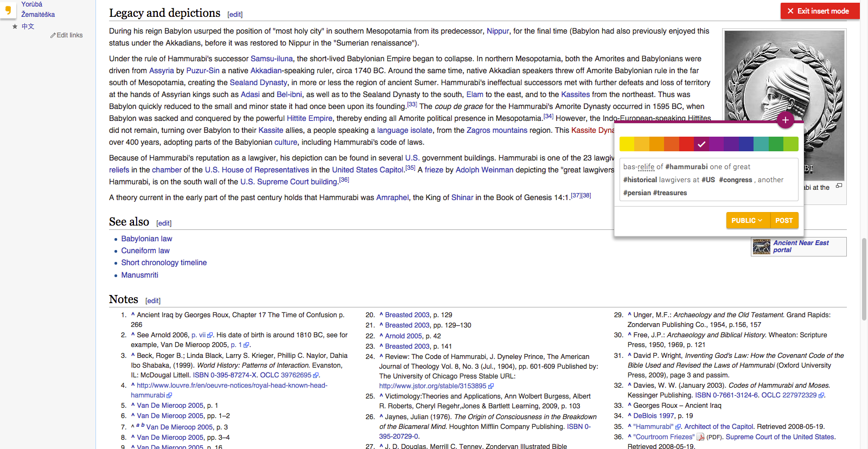Click the Yorùbá language link

31,4
